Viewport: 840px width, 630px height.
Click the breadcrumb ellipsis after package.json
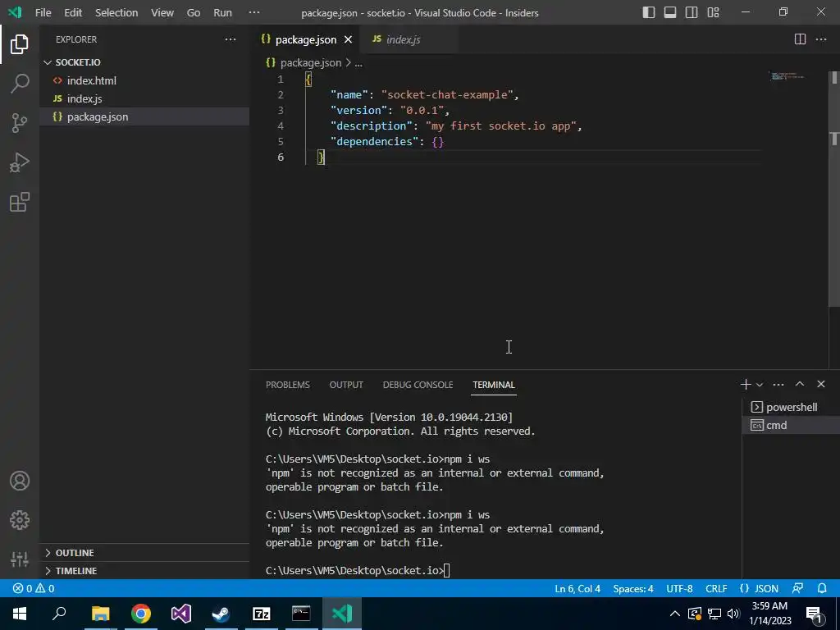pyautogui.click(x=358, y=62)
